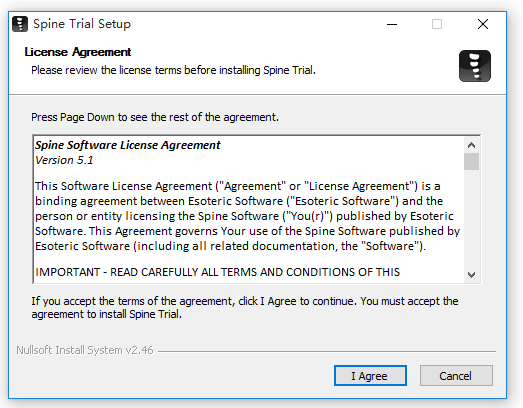Click inside the license paragraph about Esoteric Software
Image resolution: width=523 pixels, height=408 pixels.
click(x=247, y=216)
